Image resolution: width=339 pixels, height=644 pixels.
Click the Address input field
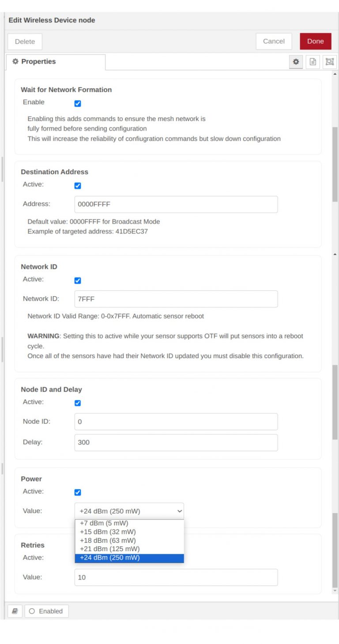(x=175, y=204)
